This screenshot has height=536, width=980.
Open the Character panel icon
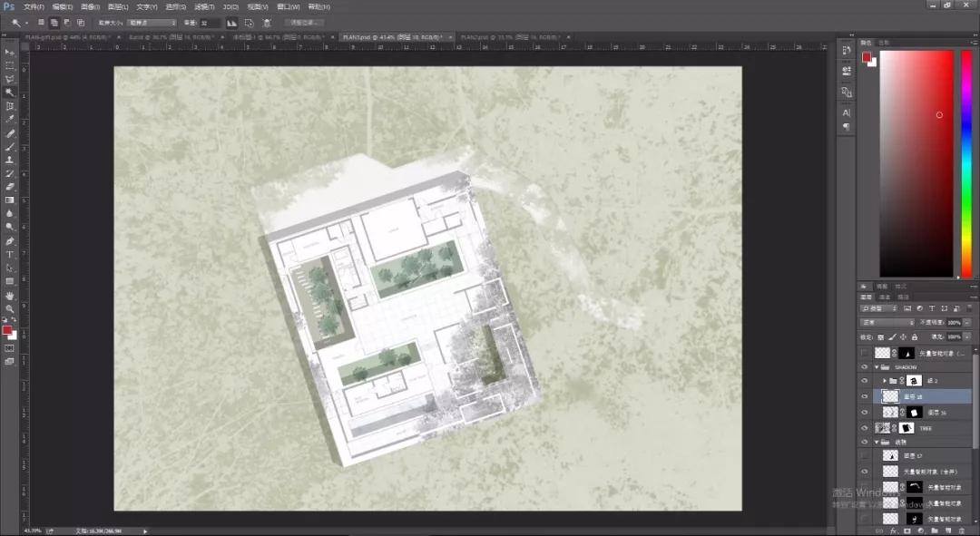pyautogui.click(x=847, y=113)
